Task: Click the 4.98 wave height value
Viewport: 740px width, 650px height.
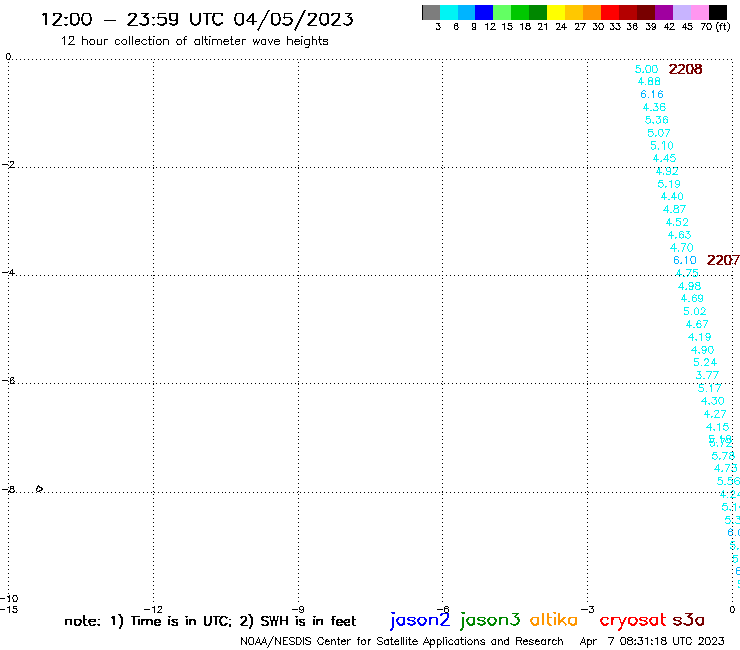Action: (x=690, y=286)
